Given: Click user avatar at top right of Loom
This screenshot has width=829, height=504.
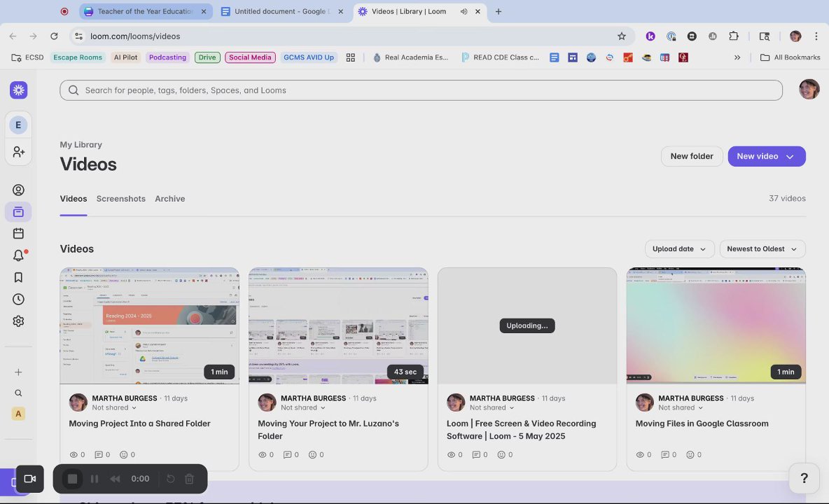Looking at the screenshot, I should point(809,90).
